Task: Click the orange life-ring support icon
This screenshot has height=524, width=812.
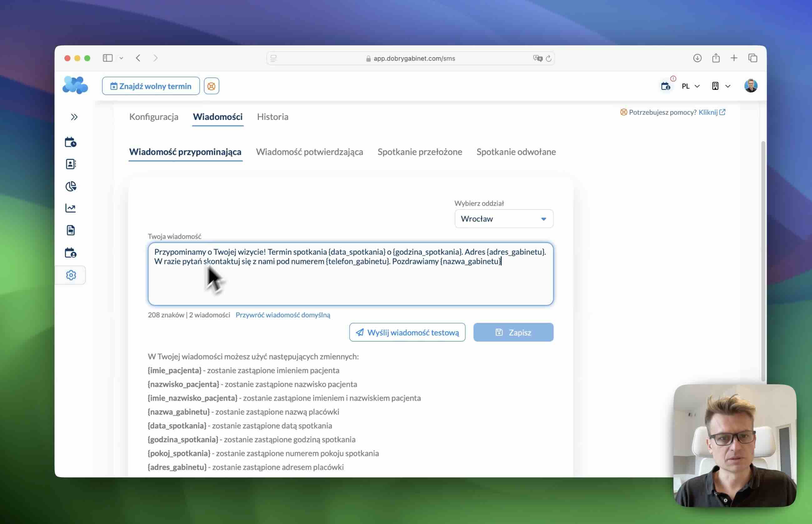Action: point(211,86)
